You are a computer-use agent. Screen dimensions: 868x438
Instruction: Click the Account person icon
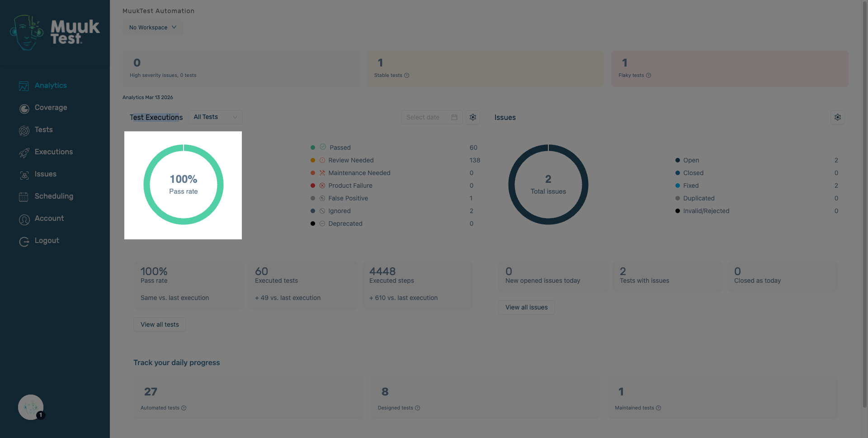[x=24, y=219]
